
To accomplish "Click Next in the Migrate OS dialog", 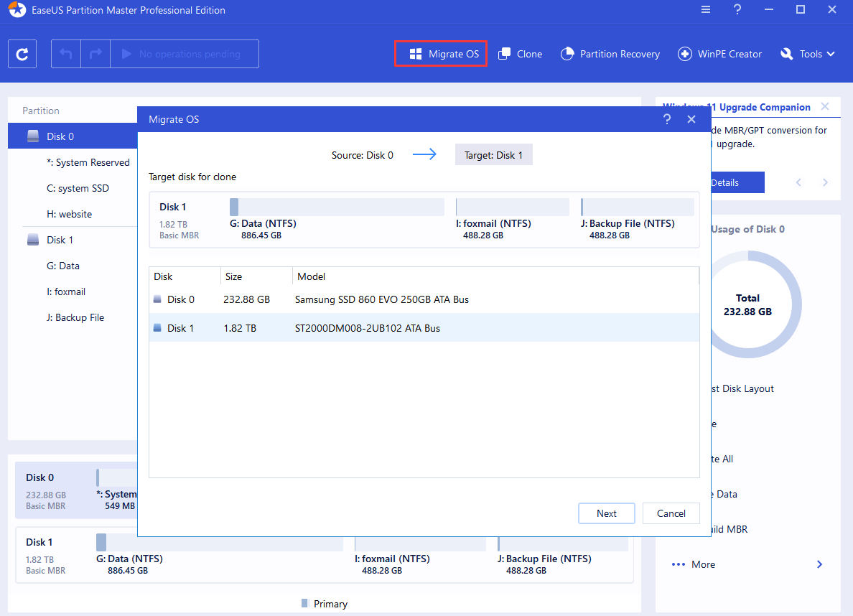I will (x=607, y=513).
